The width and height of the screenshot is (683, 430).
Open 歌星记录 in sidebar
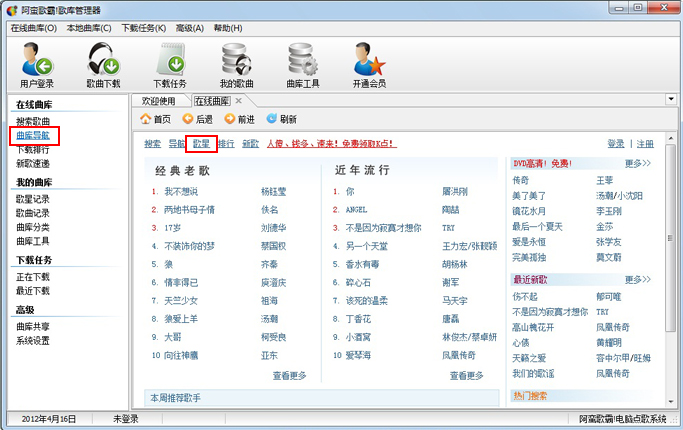[33, 199]
